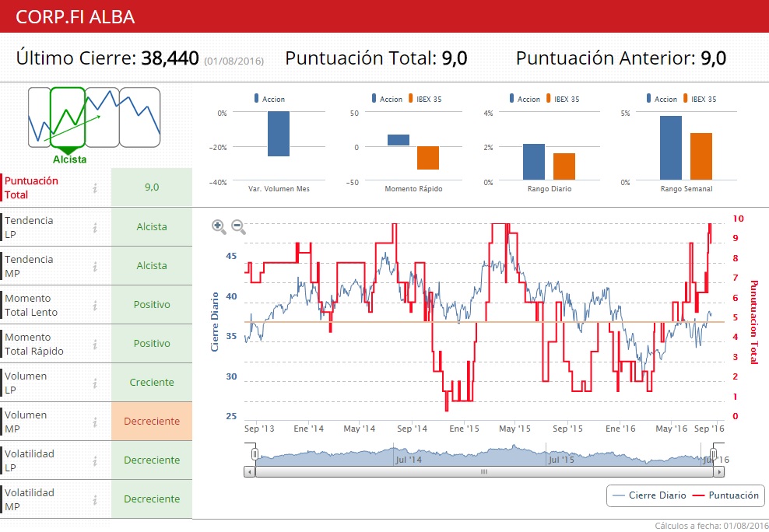Select the Volatilidad LP Decreciente value

152,460
